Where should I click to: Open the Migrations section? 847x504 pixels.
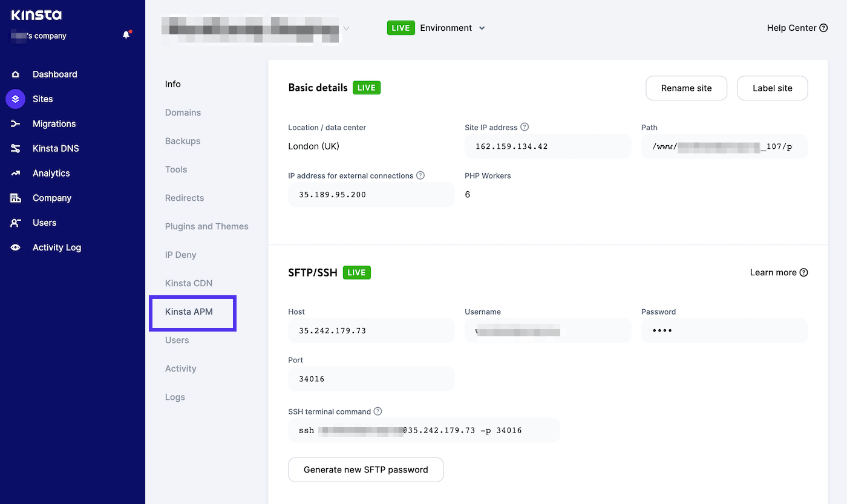coord(54,123)
